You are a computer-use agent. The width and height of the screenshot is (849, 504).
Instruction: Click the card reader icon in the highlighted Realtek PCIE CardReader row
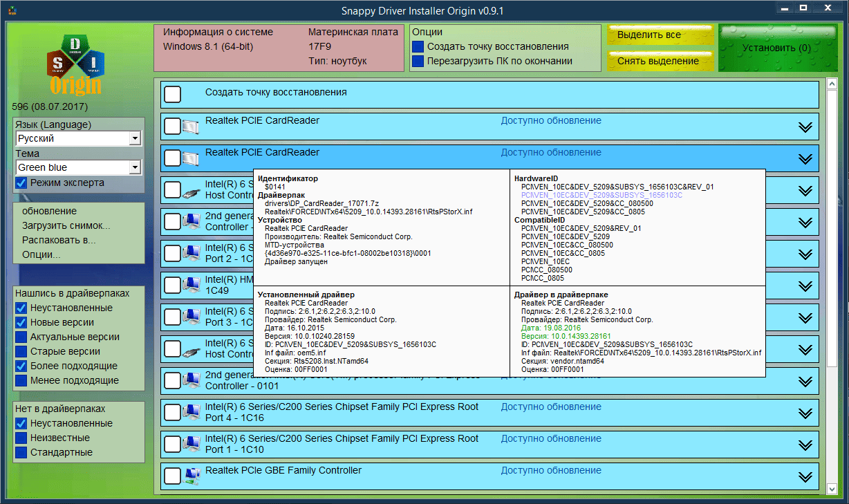(192, 159)
